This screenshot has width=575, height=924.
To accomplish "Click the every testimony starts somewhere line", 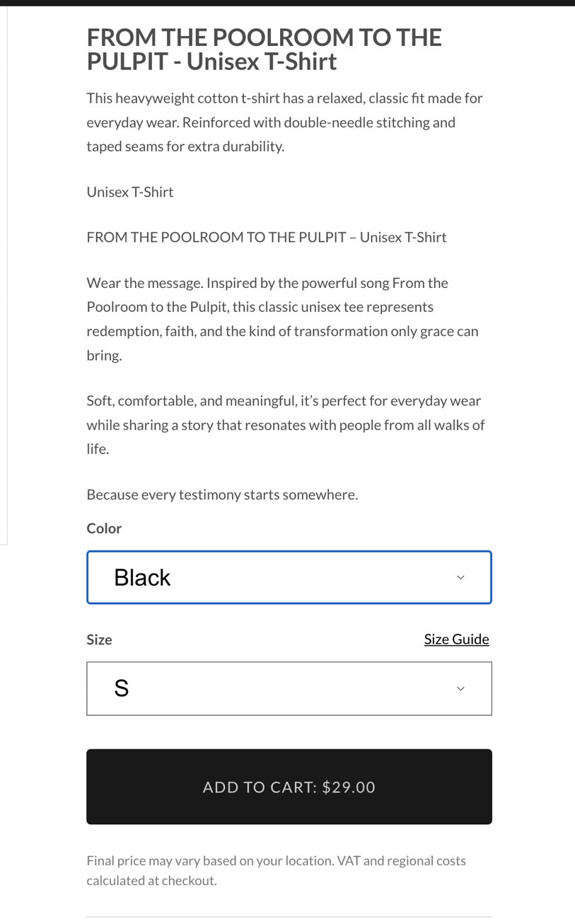I will (x=222, y=495).
